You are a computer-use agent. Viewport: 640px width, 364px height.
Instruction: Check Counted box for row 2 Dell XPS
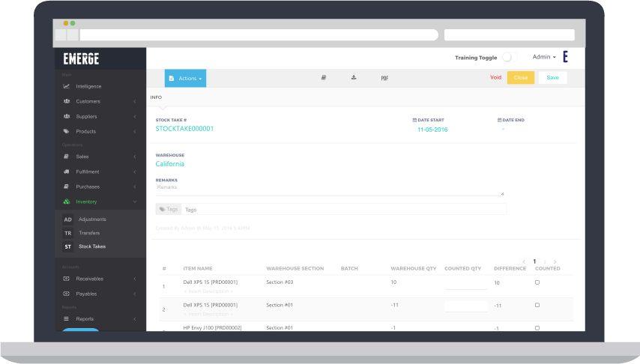point(537,306)
